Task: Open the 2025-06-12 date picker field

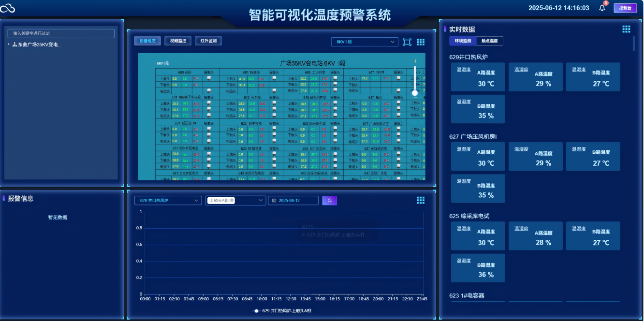Action: [293, 200]
